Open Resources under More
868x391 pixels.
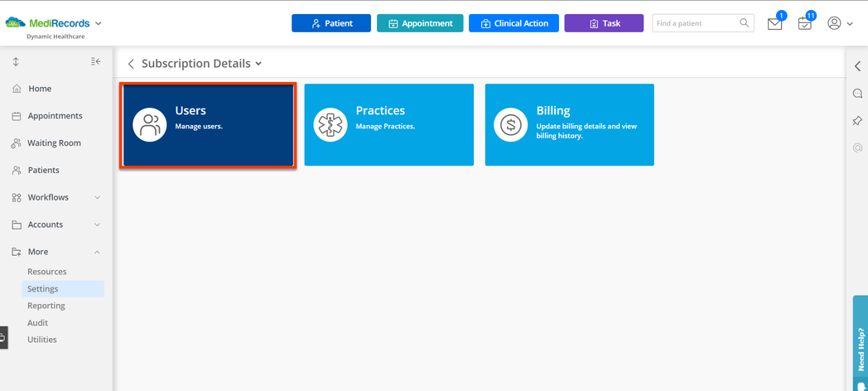point(47,272)
